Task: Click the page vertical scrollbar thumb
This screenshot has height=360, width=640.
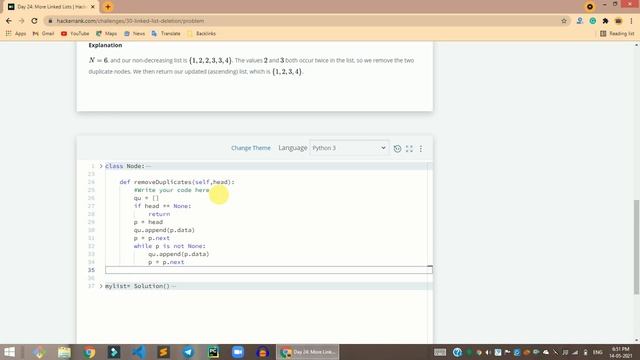Action: click(636, 247)
